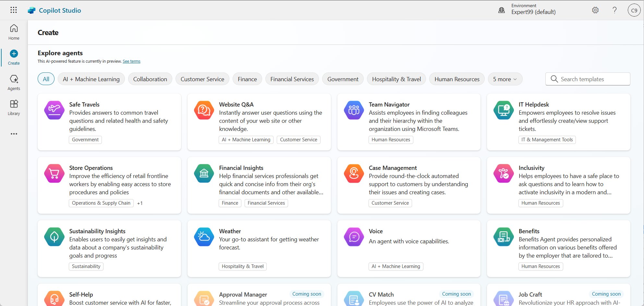
Task: Expand the 5 more categories dropdown
Action: [505, 79]
